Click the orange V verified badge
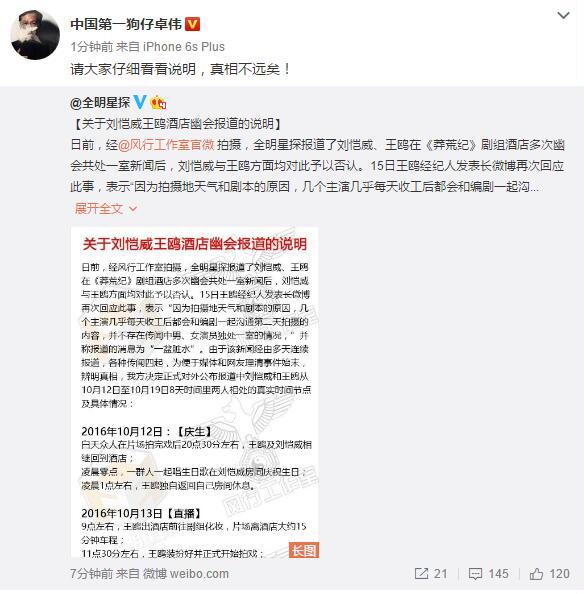The width and height of the screenshot is (584, 594). point(192,24)
